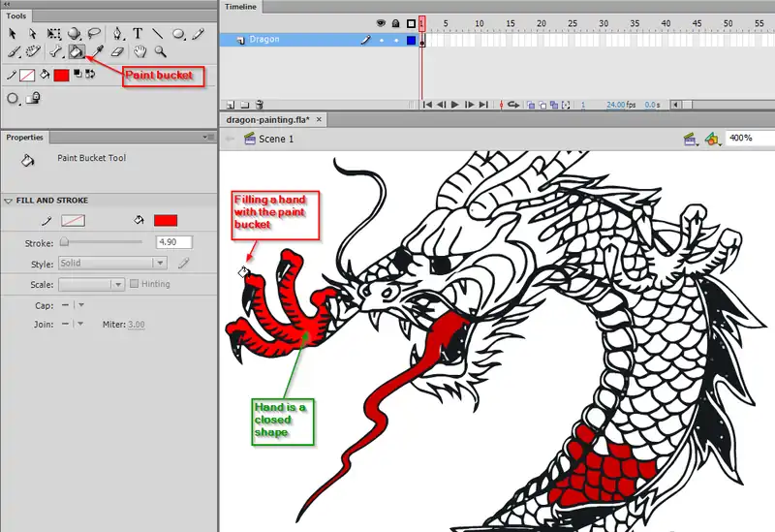This screenshot has height=532, width=775.
Task: Select the Hand tool
Action: (140, 51)
